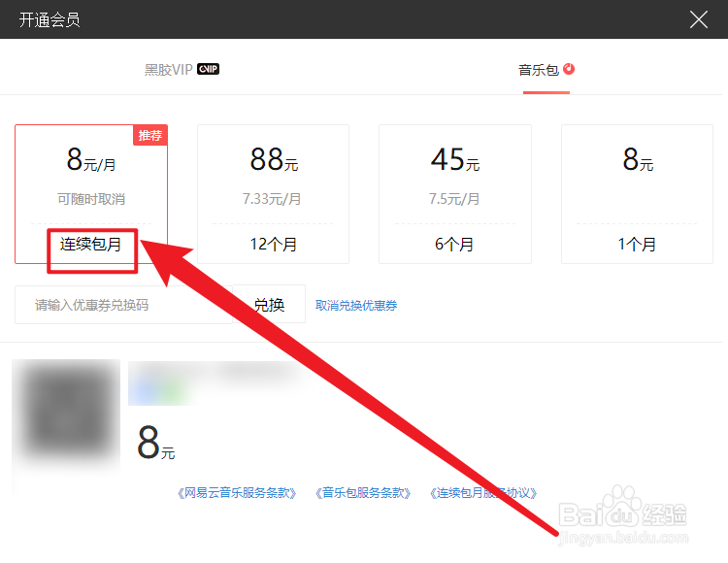Image resolution: width=728 pixels, height=563 pixels.
Task: Open 《音乐包服务条款》 link
Action: click(x=363, y=493)
